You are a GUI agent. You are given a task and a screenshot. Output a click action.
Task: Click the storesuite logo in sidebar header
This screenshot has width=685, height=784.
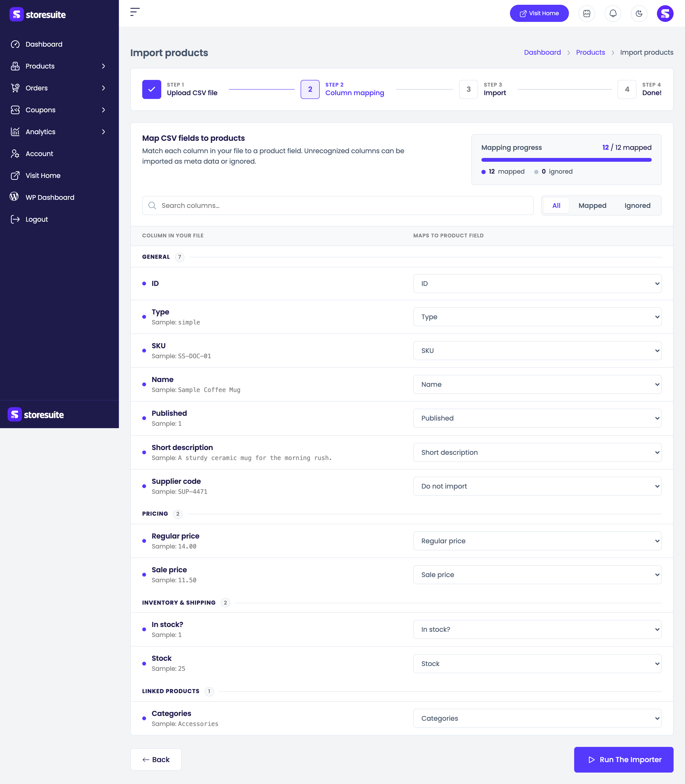38,15
